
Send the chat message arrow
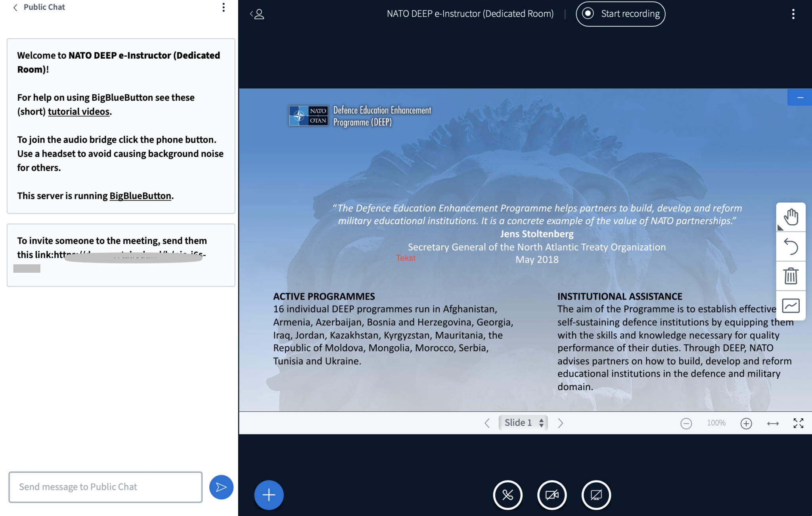pos(221,487)
